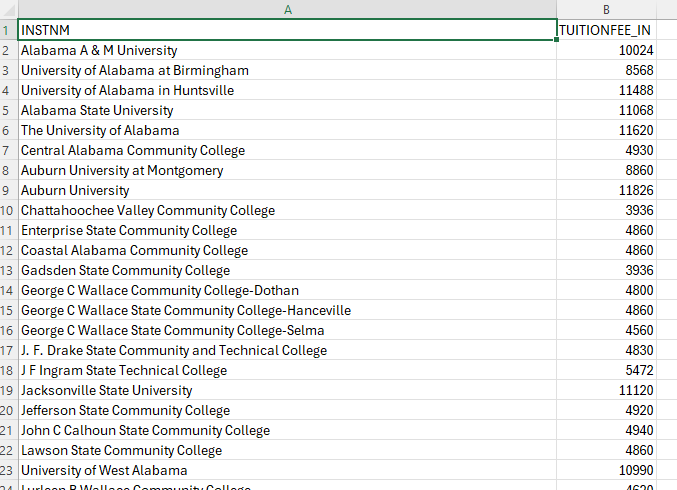The image size is (677, 490).
Task: Select the Jacksonville State University cell
Action: tap(287, 390)
